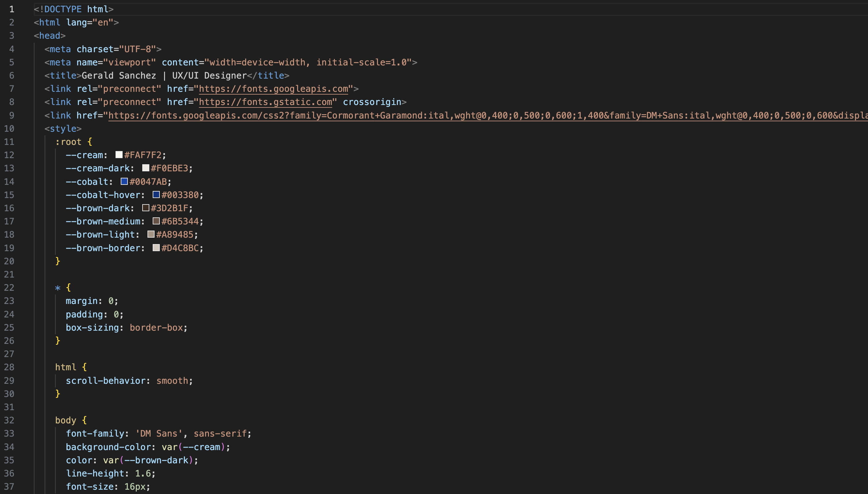Click the cobalt-hover #003380 swatch
This screenshot has width=868, height=494.
pyautogui.click(x=156, y=195)
